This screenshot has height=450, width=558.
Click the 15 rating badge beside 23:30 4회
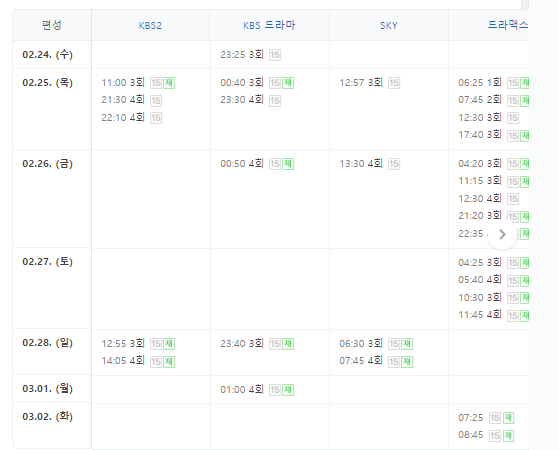point(275,101)
